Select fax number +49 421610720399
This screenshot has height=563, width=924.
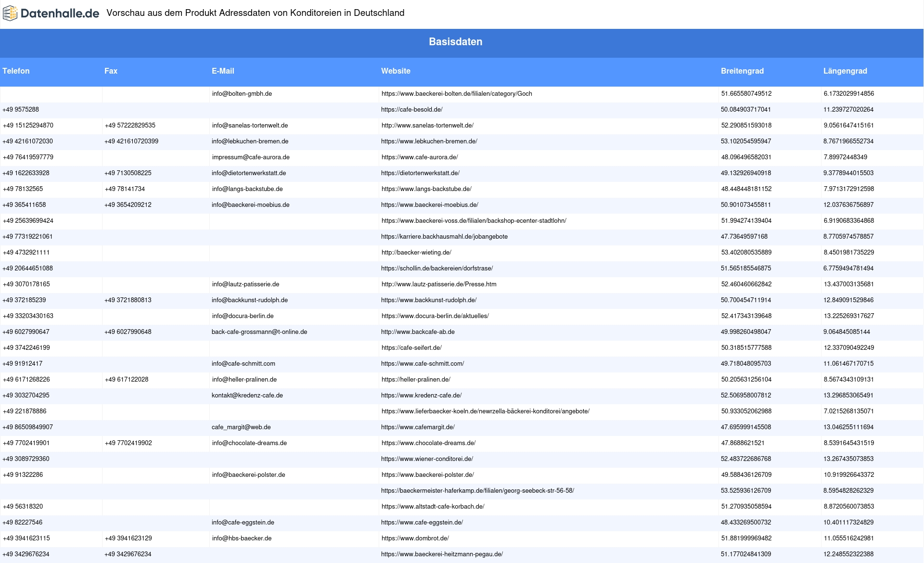131,141
